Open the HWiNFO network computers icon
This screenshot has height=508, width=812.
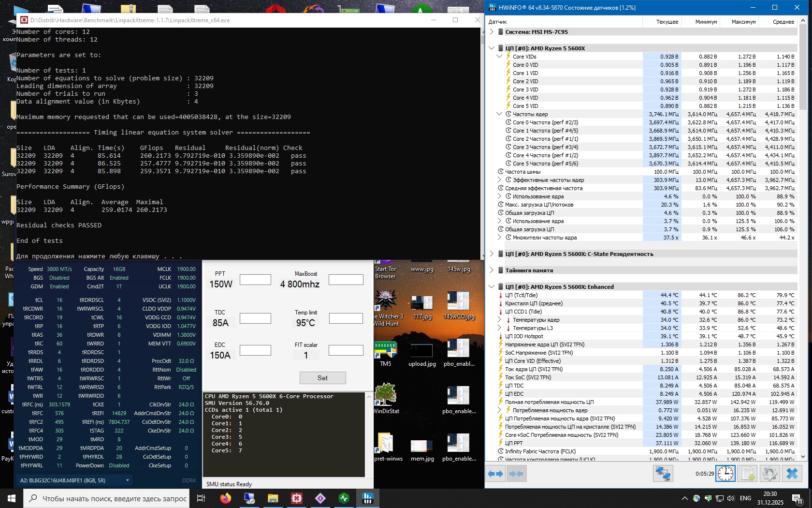click(x=663, y=474)
